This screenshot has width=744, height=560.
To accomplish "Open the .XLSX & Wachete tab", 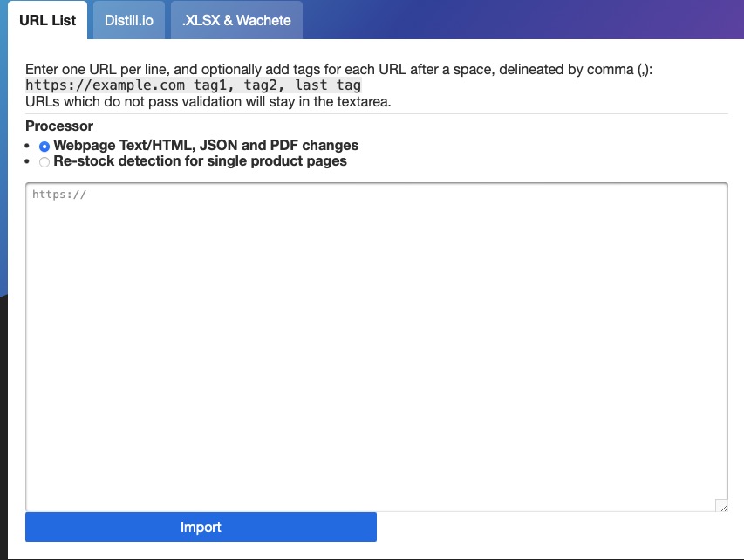I will 235,19.
